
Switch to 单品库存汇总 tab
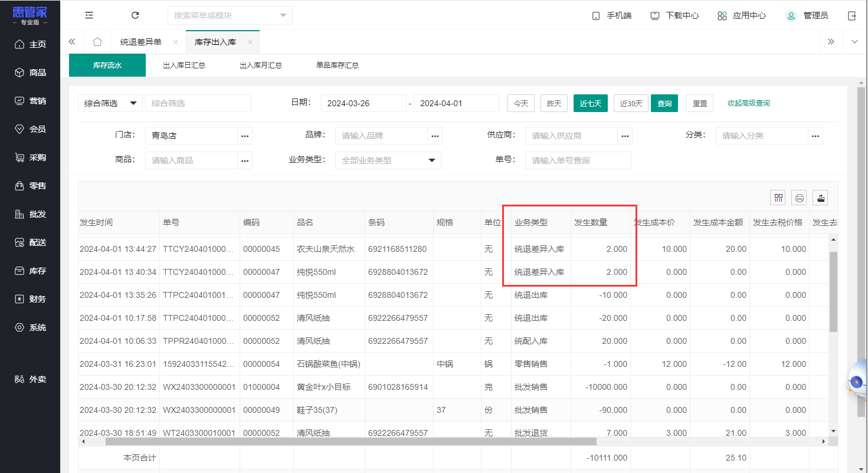tap(338, 65)
